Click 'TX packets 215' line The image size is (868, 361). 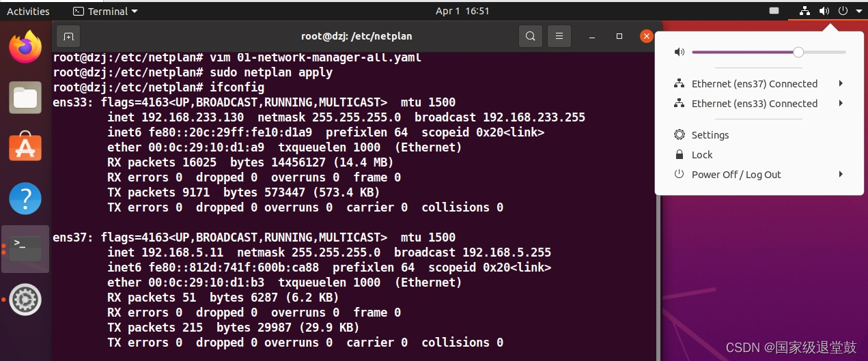[x=233, y=328]
